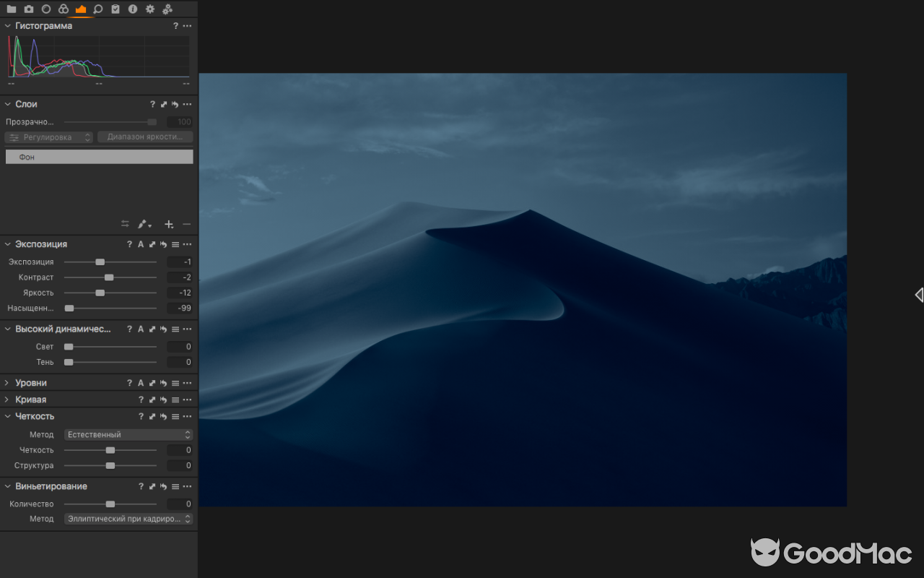This screenshot has height=578, width=924.
Task: Open the Library tool tab
Action: (x=12, y=9)
